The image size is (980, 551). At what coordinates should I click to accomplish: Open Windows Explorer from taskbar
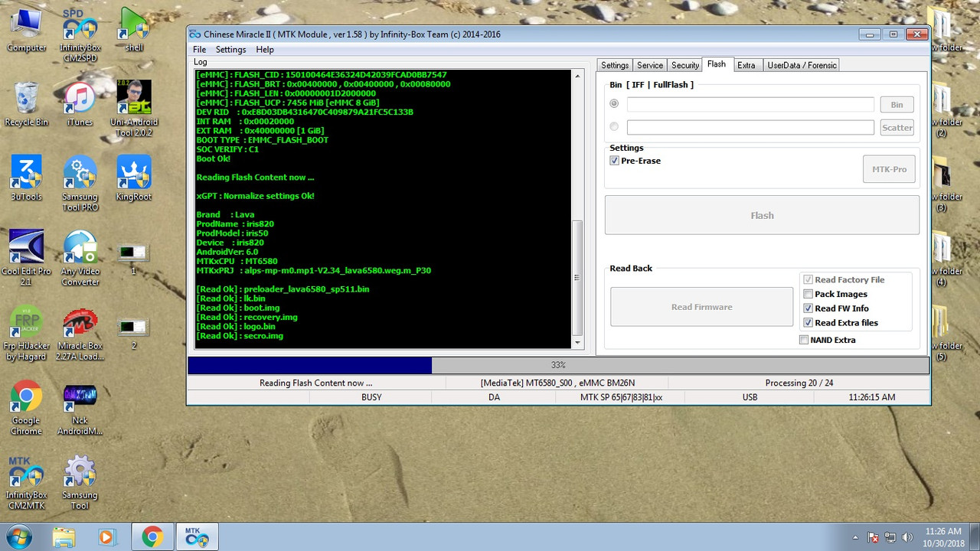pos(64,537)
